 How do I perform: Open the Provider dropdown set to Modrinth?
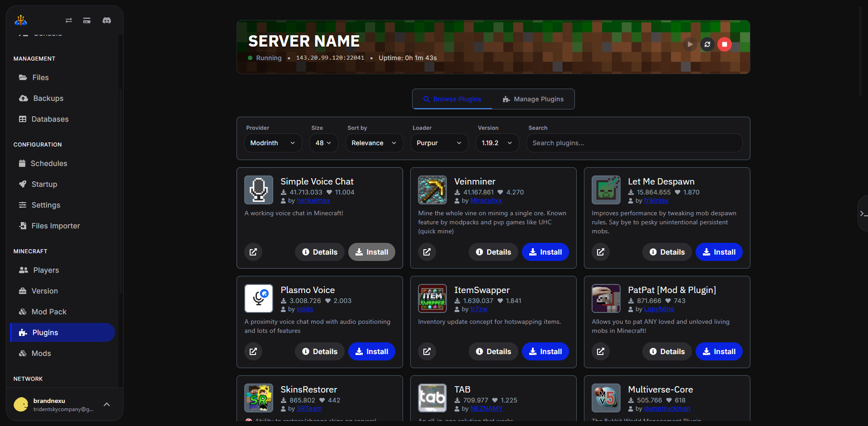[273, 143]
